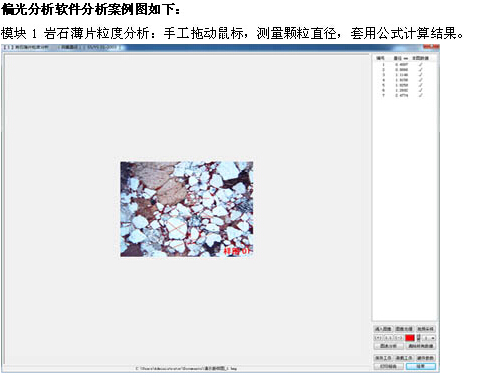Click the rock thin-section sample image

(x=187, y=209)
